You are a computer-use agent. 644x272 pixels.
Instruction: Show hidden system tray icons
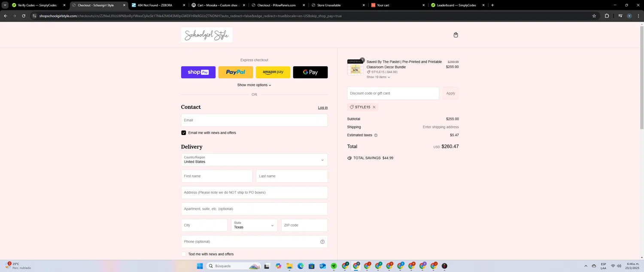click(x=586, y=266)
